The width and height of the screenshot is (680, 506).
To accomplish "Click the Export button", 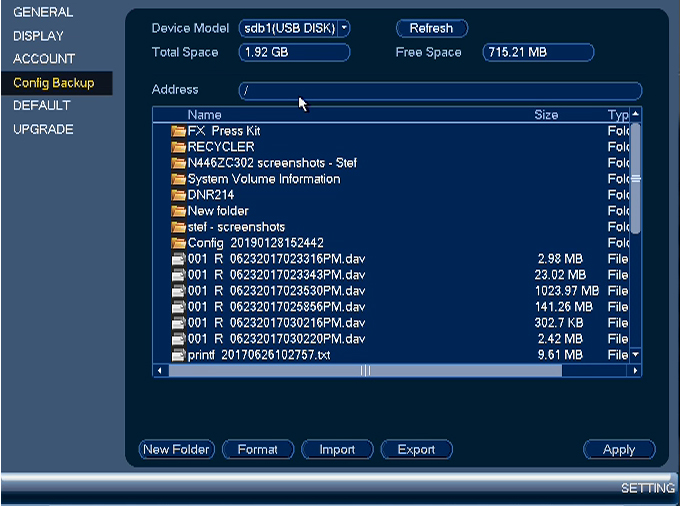I will (416, 449).
